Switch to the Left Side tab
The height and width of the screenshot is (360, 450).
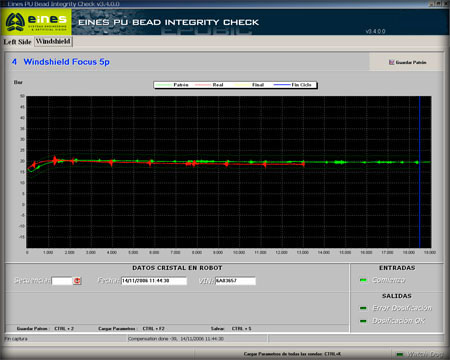(x=17, y=42)
